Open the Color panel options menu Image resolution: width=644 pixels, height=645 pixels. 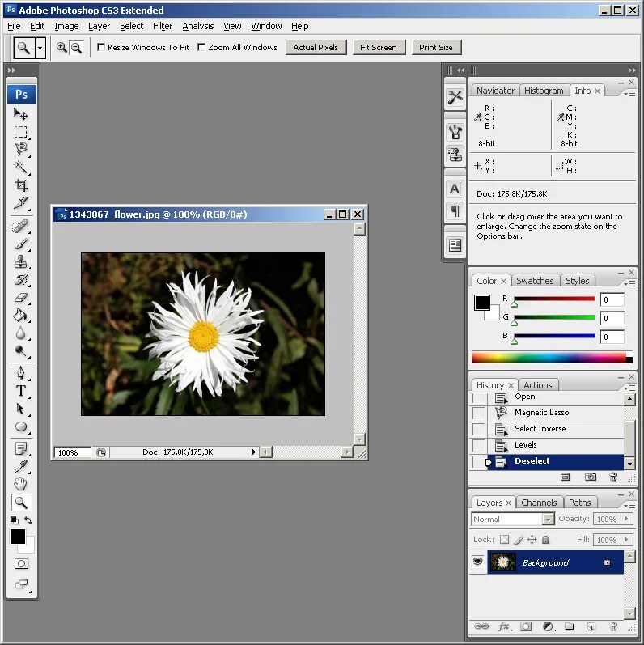[x=629, y=283]
